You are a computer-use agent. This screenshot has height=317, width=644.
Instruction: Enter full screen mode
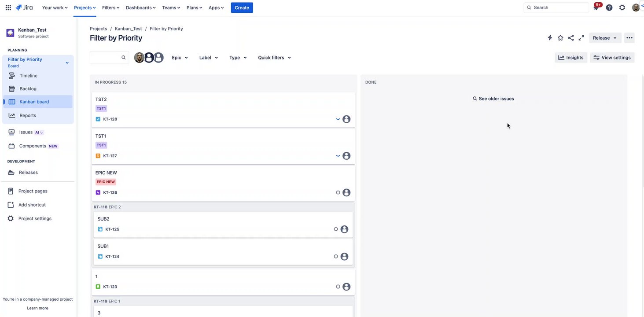(x=581, y=38)
